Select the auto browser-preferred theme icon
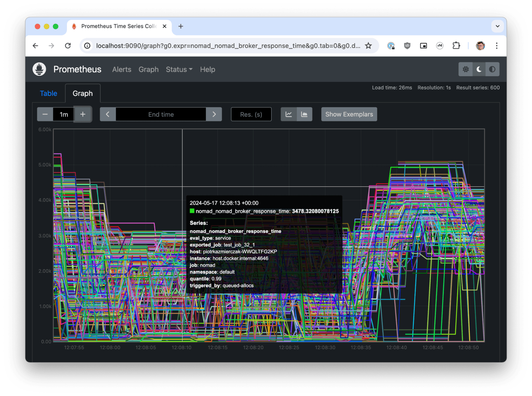 pos(492,69)
